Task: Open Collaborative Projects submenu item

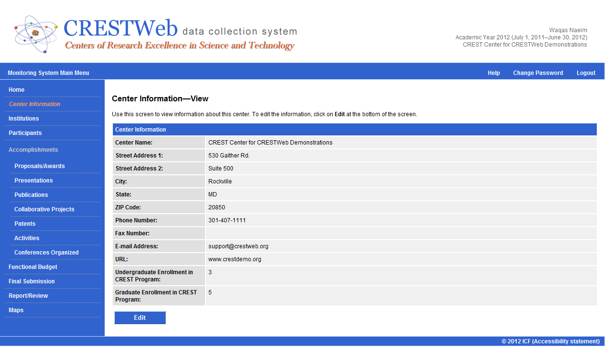Action: [44, 209]
